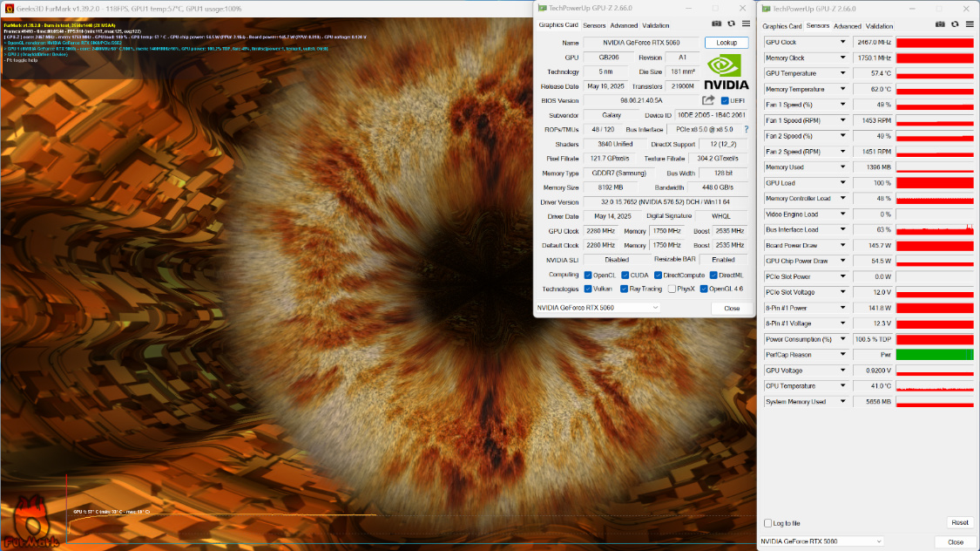Click the FurMark title bar app icon
Image resolution: width=980 pixels, height=551 pixels.
tap(9, 9)
